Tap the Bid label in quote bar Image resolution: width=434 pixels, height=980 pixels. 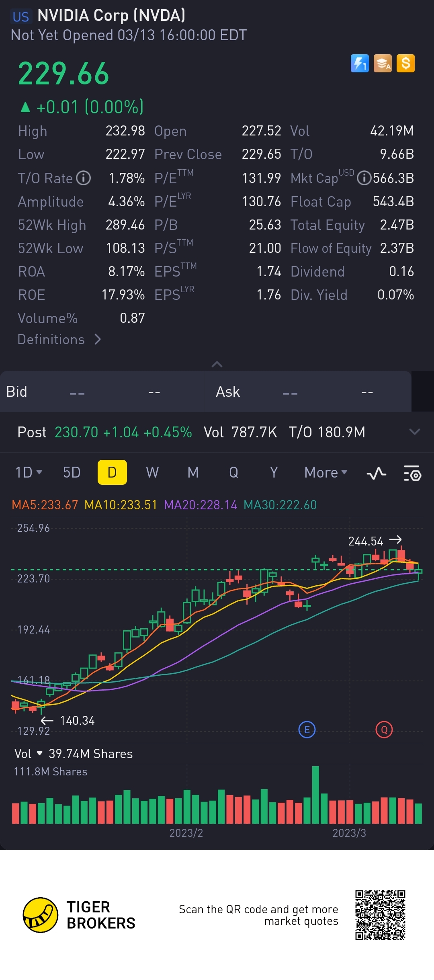pos(16,392)
